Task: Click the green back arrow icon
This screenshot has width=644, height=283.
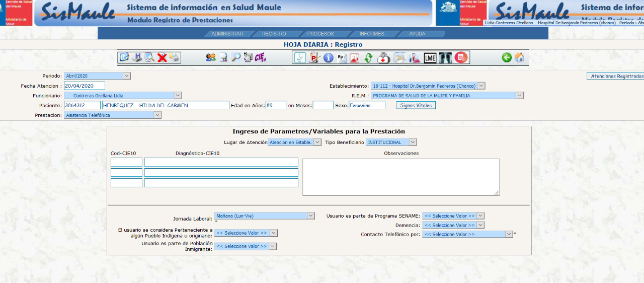Action: coord(507,57)
